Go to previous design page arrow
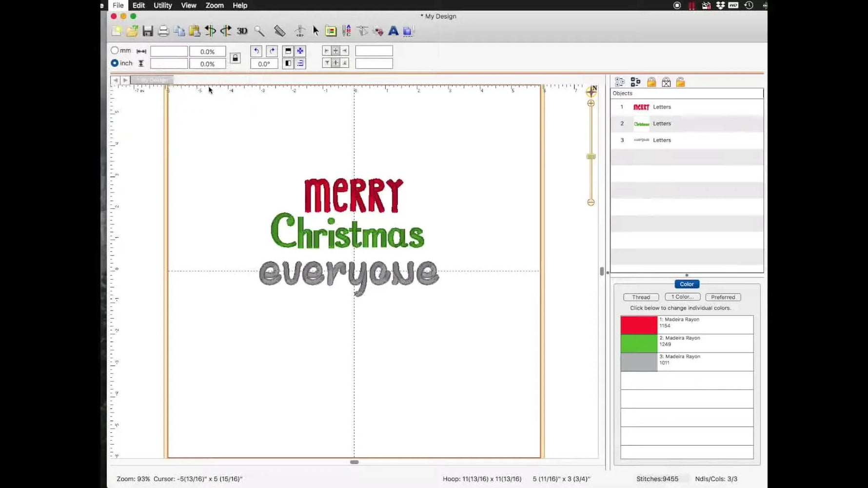 115,80
